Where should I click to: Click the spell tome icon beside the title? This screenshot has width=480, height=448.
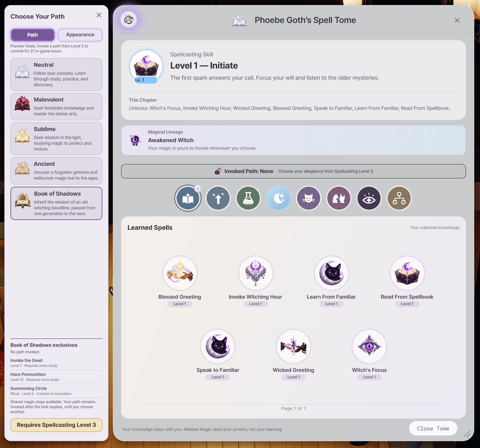[x=239, y=20]
